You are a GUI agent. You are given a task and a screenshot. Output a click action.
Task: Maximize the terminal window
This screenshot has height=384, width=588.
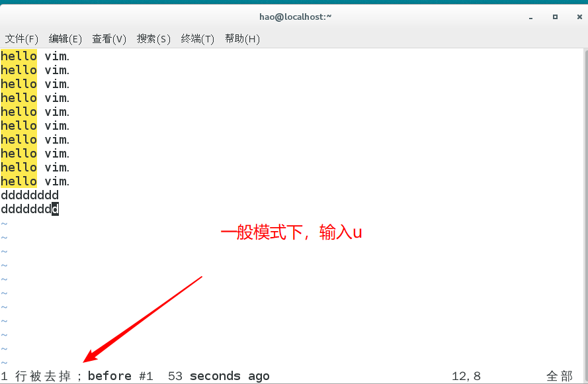[x=555, y=17]
